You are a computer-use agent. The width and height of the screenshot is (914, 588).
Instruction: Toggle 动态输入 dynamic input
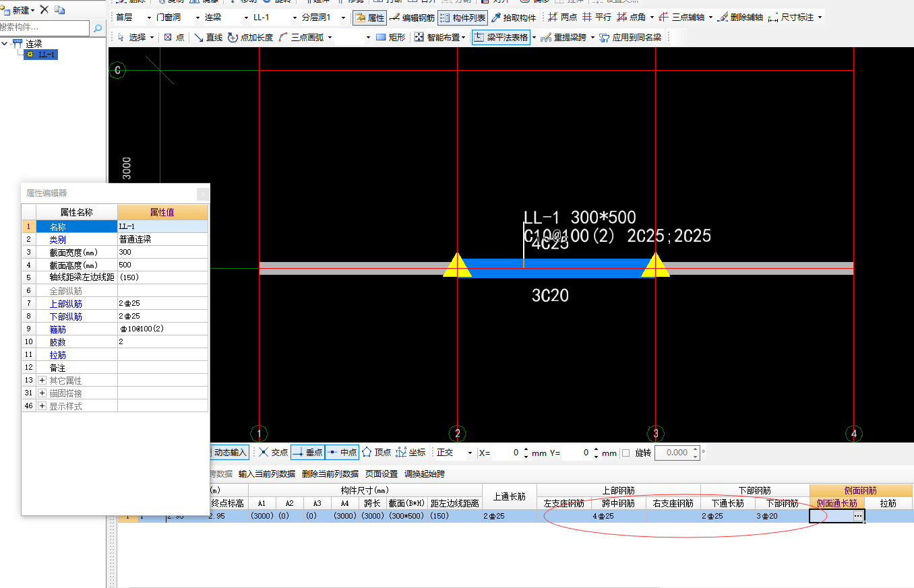(228, 453)
